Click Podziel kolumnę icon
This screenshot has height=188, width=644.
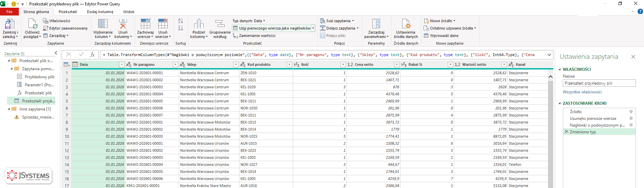click(199, 24)
